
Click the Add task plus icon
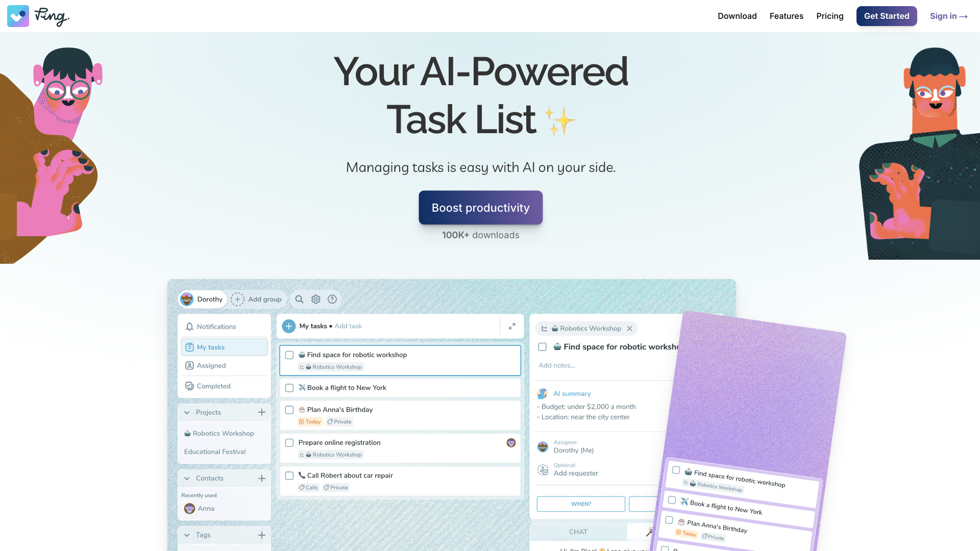(288, 325)
